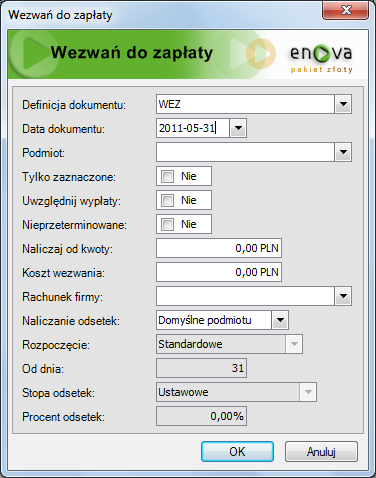Viewport: 376px width, 478px height.
Task: Click the Od dnia label
Action: pyautogui.click(x=43, y=369)
